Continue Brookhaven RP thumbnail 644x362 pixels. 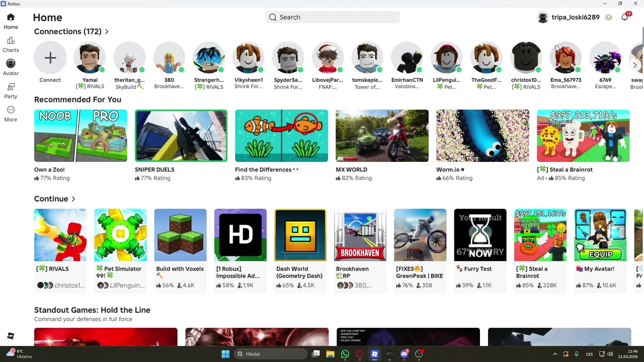[x=360, y=235]
